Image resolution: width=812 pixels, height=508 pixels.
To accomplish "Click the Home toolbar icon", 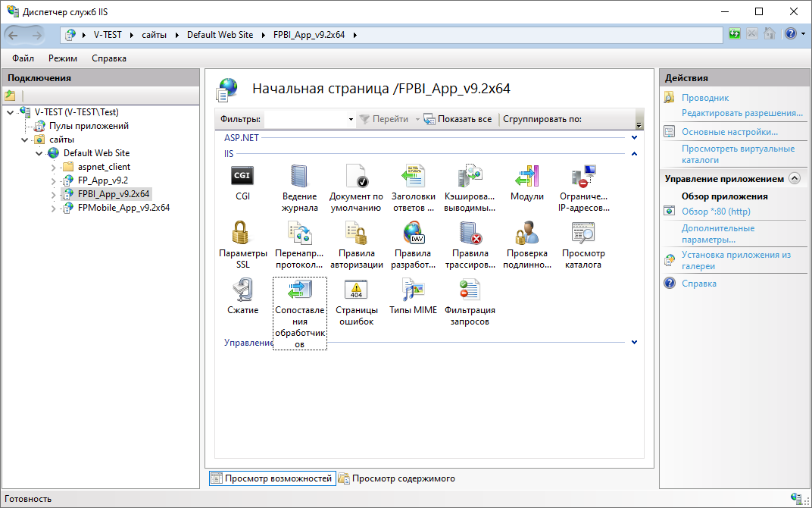I will (770, 34).
